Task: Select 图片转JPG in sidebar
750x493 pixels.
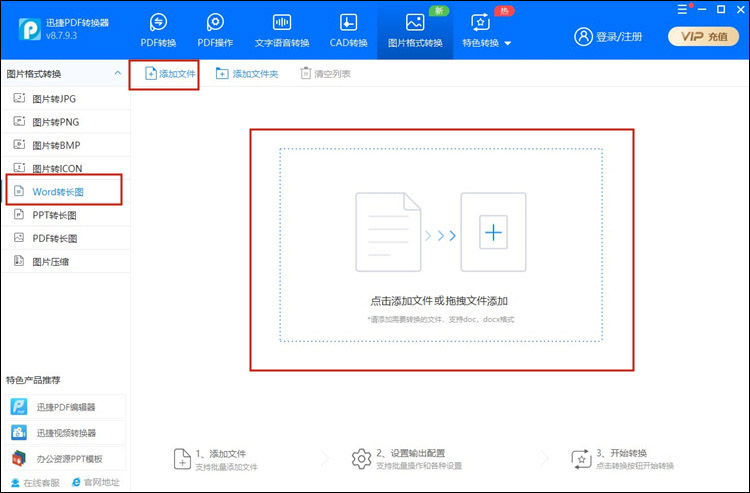Action: coord(66,99)
